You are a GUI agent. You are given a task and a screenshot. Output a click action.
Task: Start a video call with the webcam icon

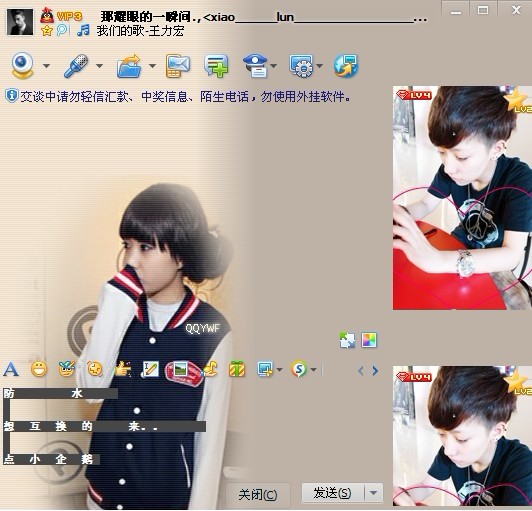click(x=22, y=65)
